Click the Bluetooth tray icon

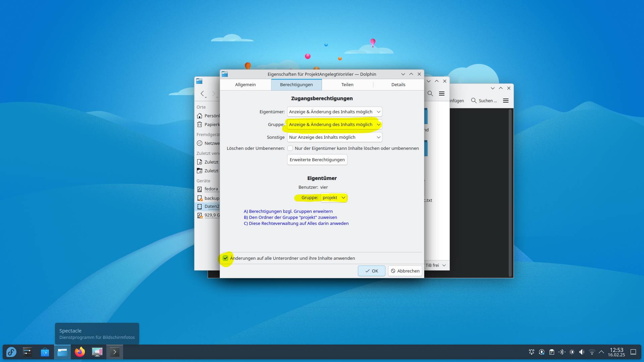click(561, 352)
